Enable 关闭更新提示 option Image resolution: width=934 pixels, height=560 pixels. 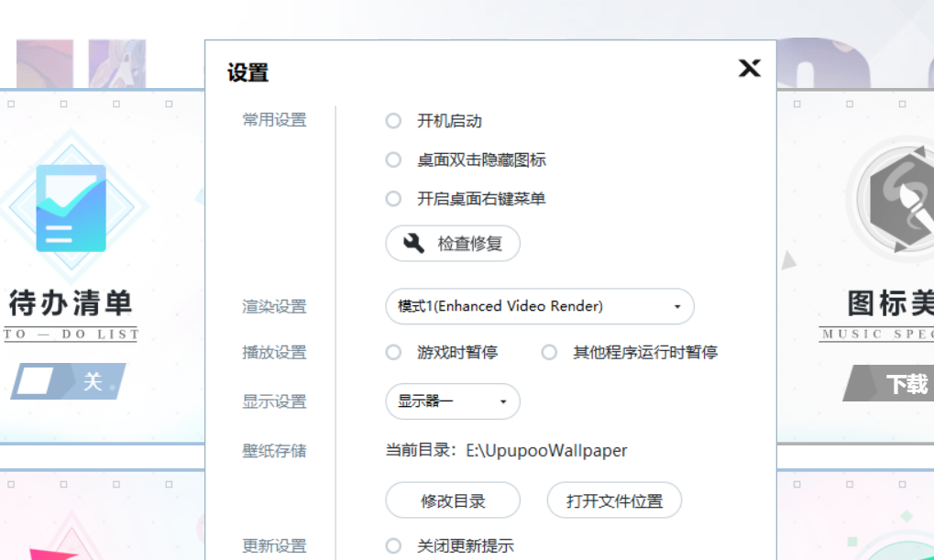393,546
